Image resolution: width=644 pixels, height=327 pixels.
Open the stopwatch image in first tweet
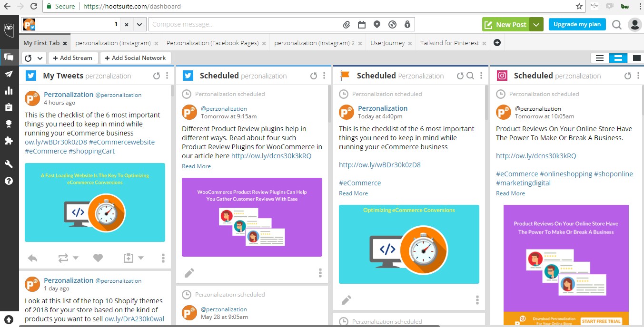click(95, 202)
